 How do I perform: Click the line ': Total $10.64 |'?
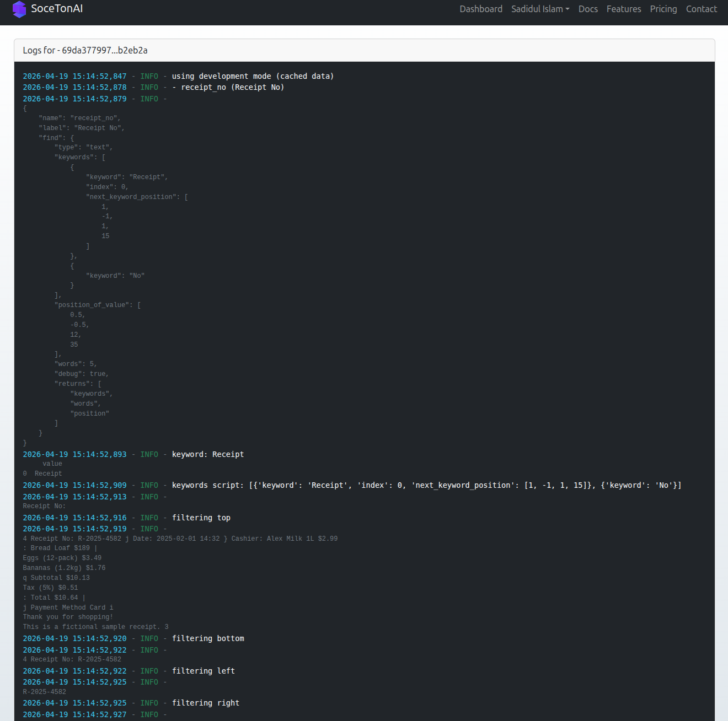point(54,598)
